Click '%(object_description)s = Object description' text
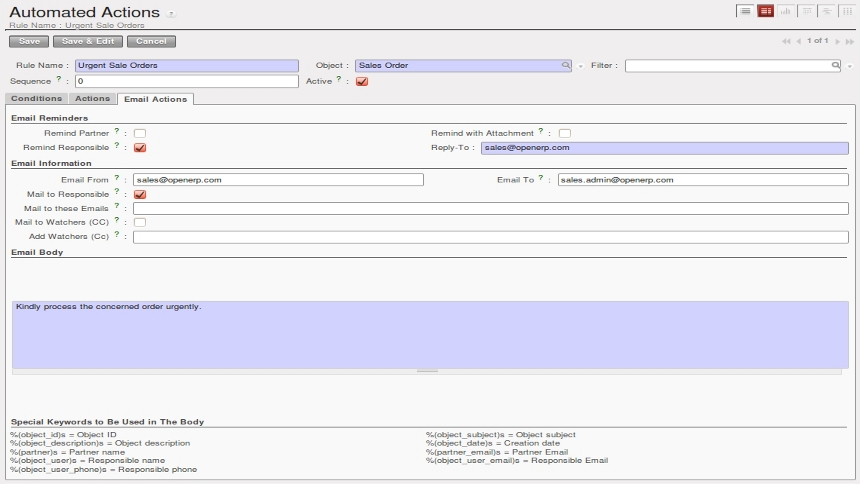This screenshot has width=860, height=484. (x=100, y=443)
